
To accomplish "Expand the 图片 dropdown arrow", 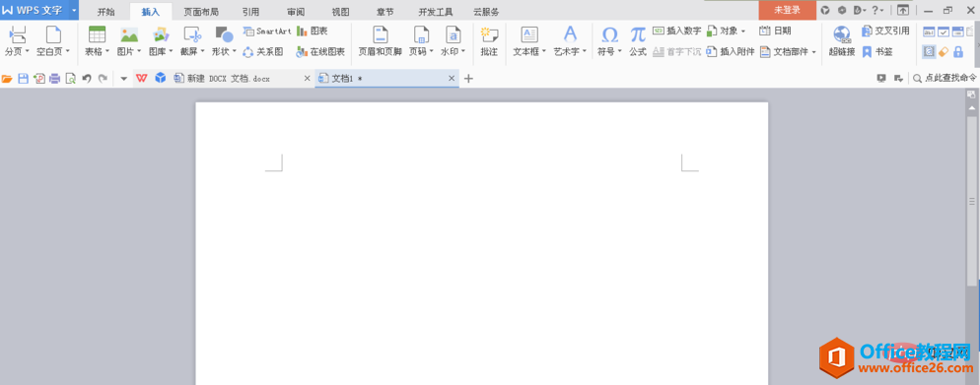I will pyautogui.click(x=139, y=52).
